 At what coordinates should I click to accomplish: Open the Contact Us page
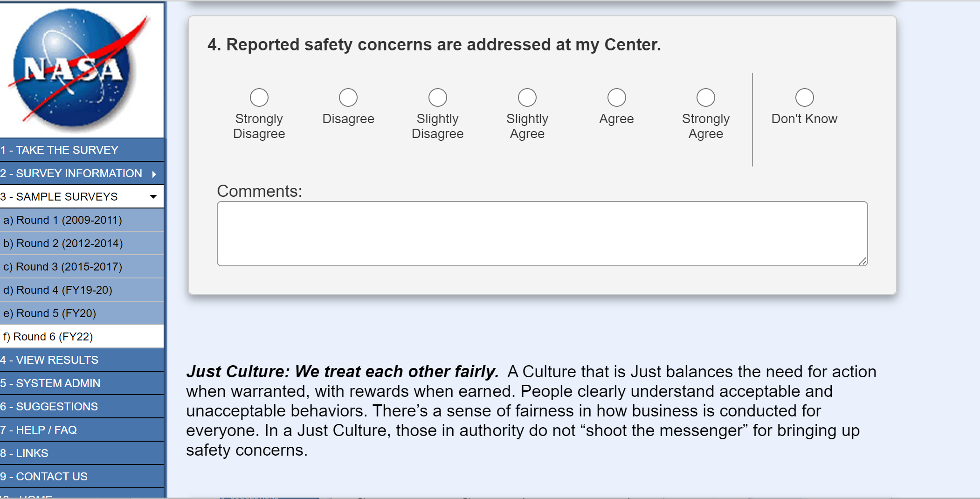pos(44,477)
